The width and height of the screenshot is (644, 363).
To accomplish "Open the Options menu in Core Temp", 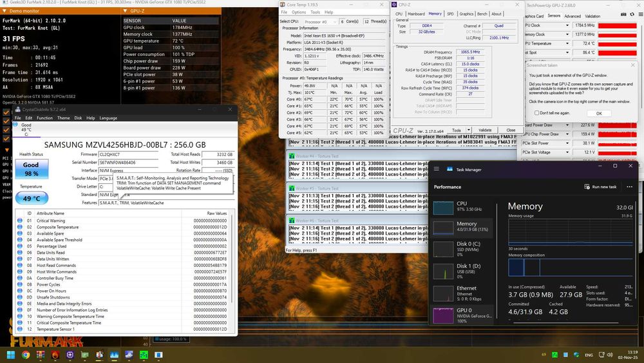I will 299,12.
